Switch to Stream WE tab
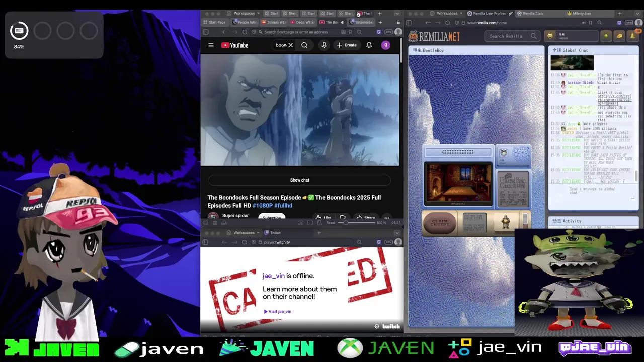The width and height of the screenshot is (644, 362). coord(274,22)
